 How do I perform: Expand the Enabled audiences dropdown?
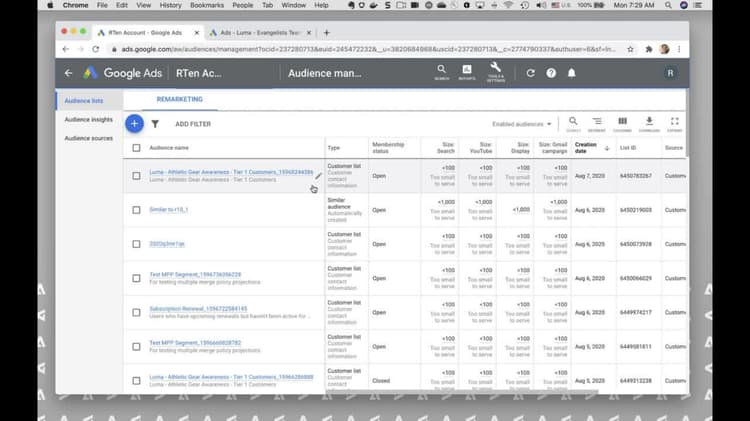pos(522,124)
